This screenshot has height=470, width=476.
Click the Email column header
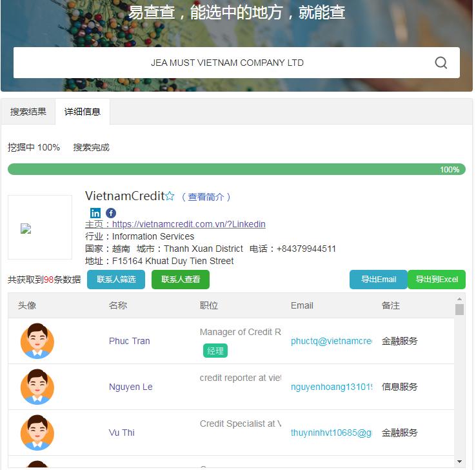302,305
